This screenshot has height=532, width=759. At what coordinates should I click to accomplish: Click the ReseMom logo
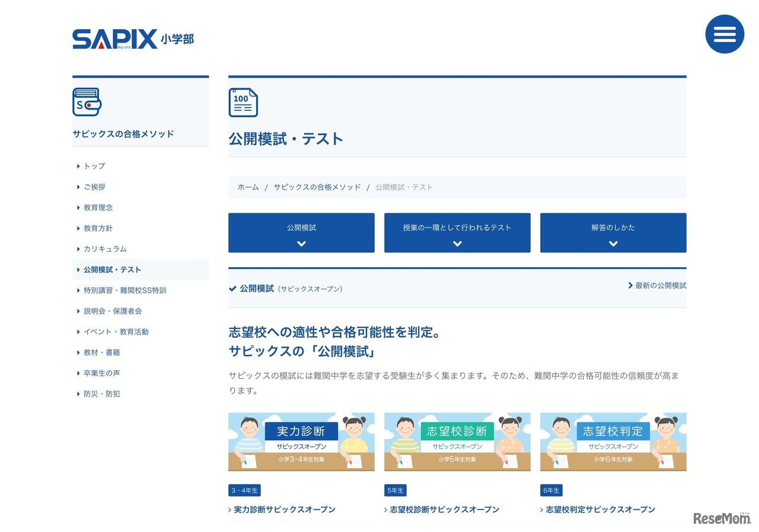click(722, 518)
